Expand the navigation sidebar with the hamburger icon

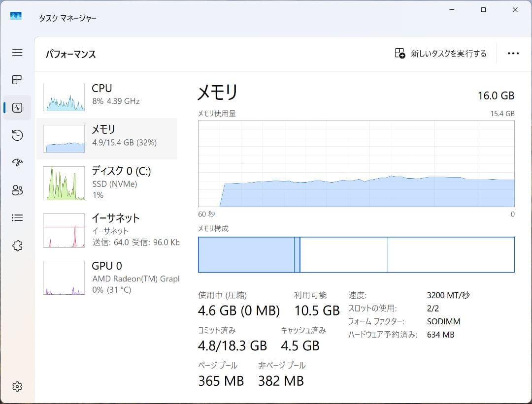point(17,52)
